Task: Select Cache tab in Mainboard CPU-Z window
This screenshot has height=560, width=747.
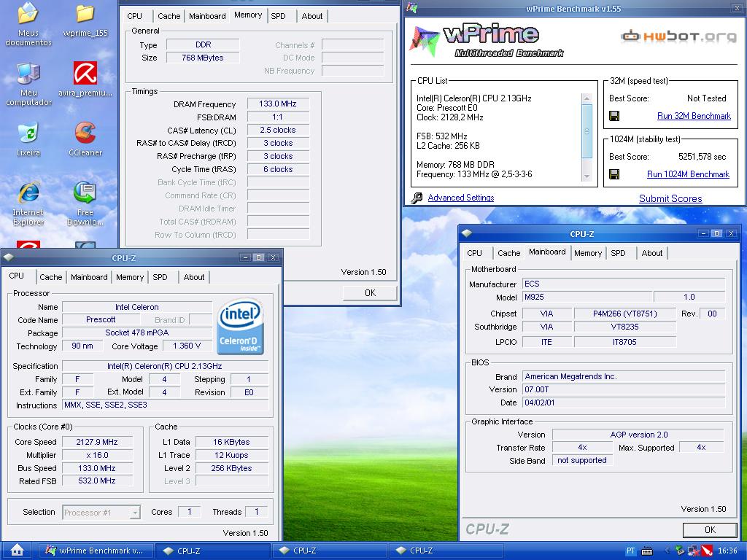Action: click(508, 253)
